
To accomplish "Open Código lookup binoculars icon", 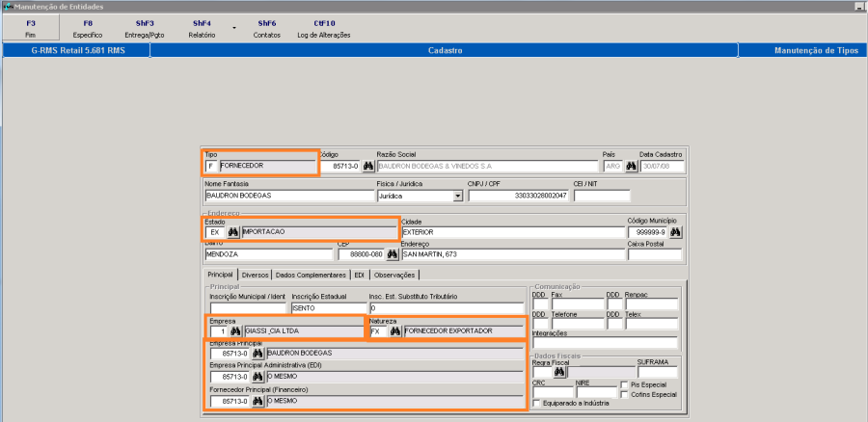I will [x=368, y=166].
